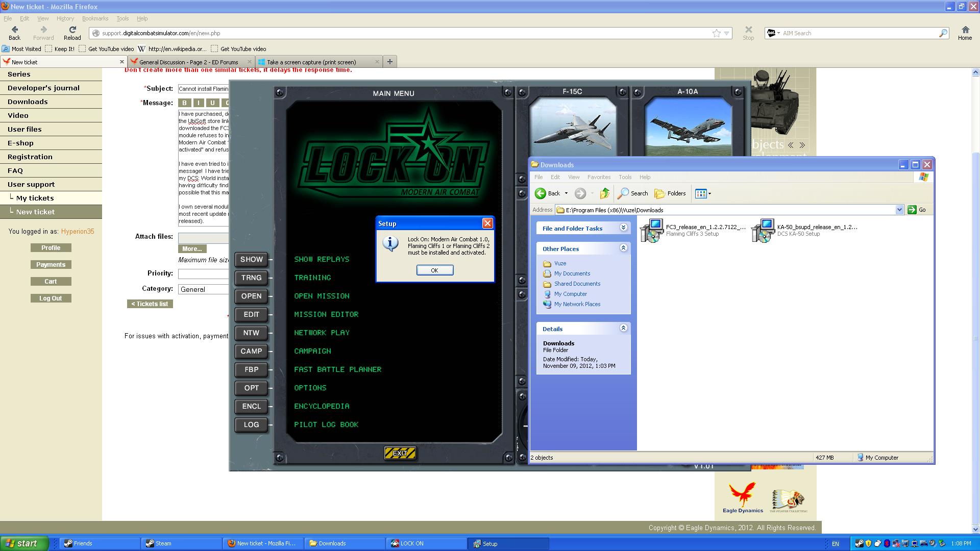Open View menu in Downloads window

574,177
